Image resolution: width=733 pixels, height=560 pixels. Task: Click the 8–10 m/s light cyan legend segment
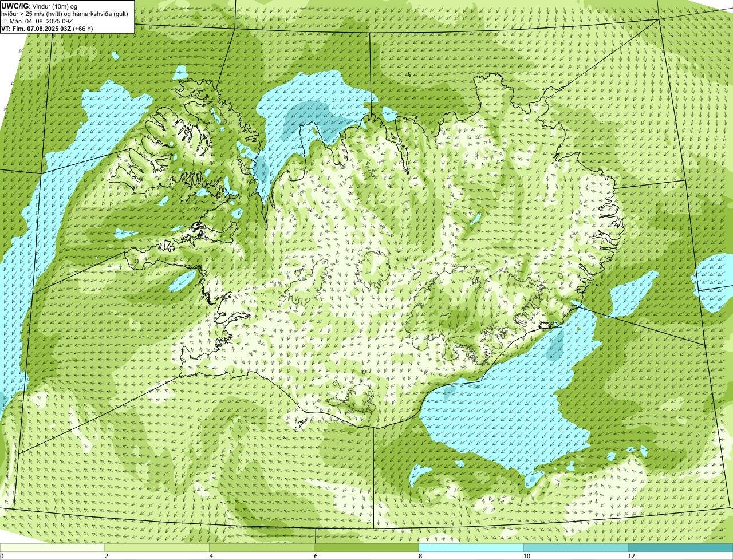click(x=471, y=547)
